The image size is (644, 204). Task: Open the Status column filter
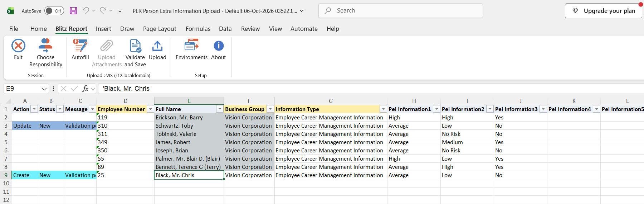point(60,109)
